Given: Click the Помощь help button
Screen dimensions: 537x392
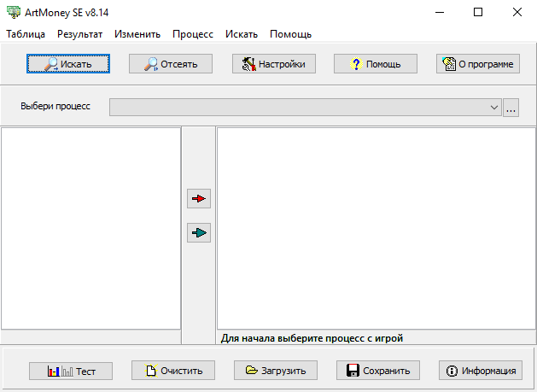Looking at the screenshot, I should (376, 64).
